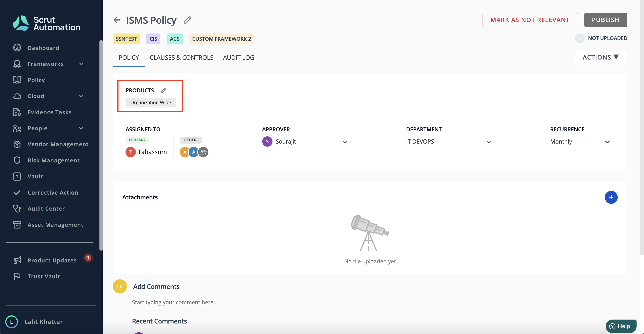Click the Product Updates megaphone icon
This screenshot has width=644, height=334.
point(17,260)
